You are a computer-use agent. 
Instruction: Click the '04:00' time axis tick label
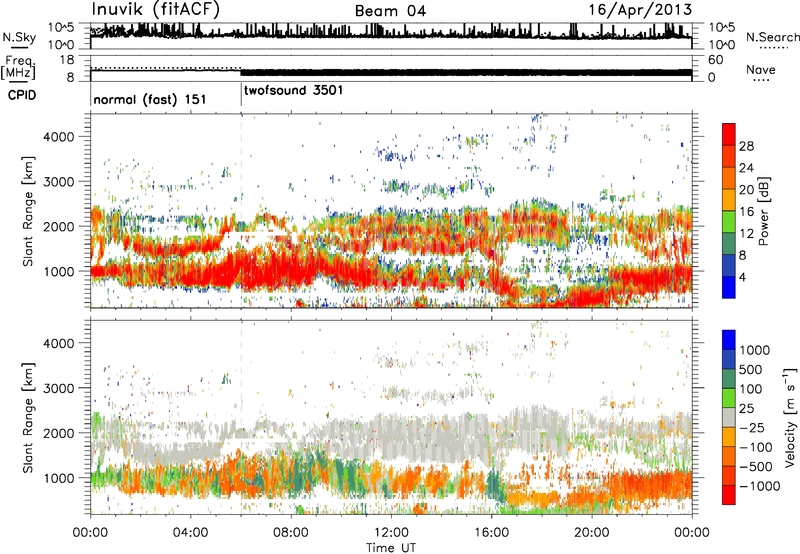pos(190,533)
